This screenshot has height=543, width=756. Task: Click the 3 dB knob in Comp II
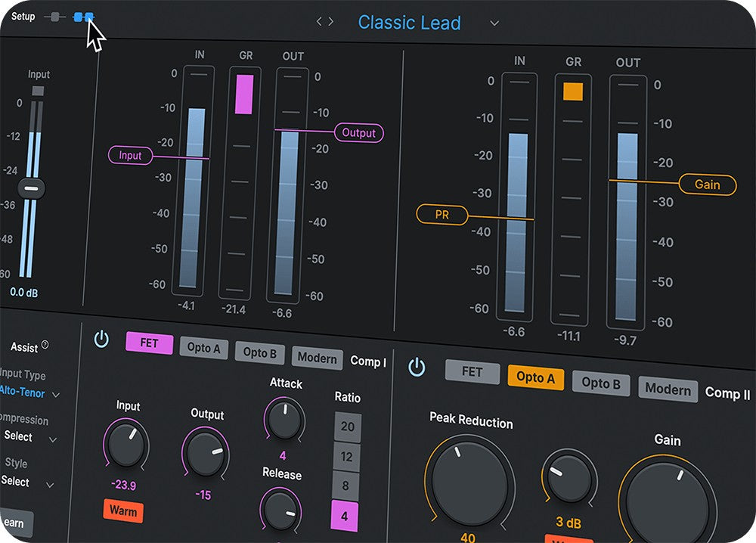[569, 479]
